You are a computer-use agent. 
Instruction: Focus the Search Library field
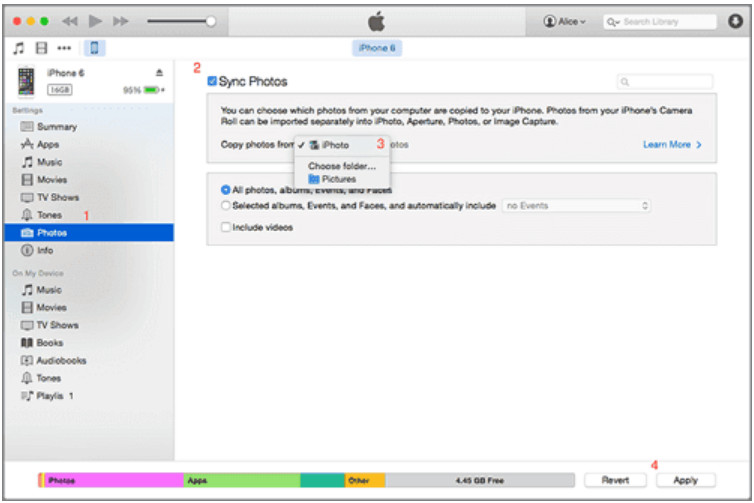pyautogui.click(x=660, y=22)
